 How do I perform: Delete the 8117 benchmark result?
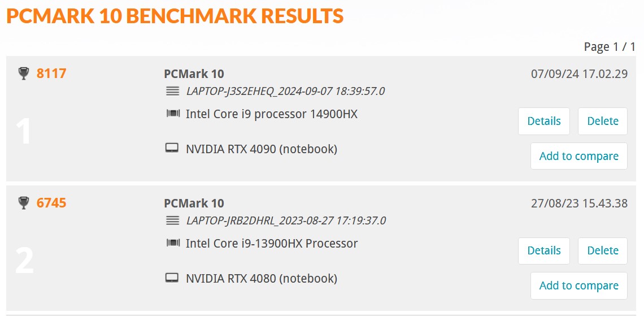point(603,121)
